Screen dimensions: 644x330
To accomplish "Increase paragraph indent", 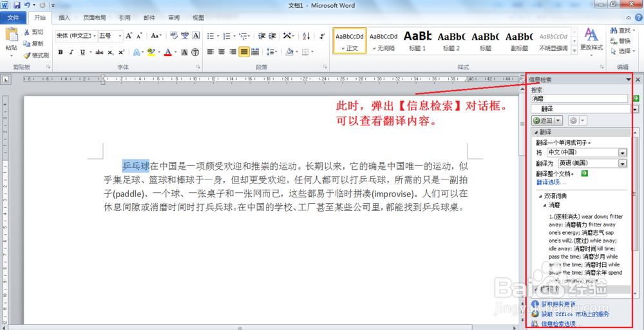I will 272,36.
